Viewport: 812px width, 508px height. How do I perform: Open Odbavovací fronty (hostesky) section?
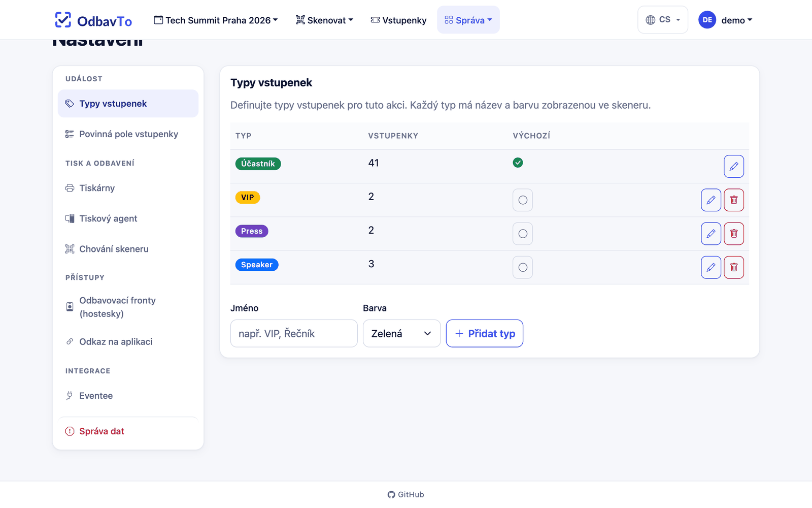[128, 307]
